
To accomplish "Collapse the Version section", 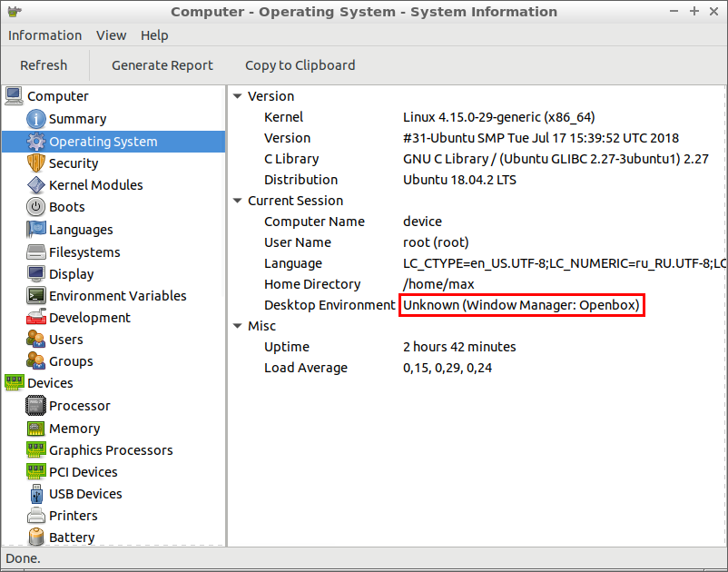I will (x=238, y=96).
